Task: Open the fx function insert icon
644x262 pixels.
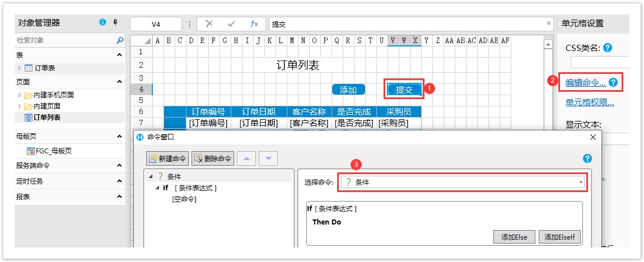Action: 254,24
